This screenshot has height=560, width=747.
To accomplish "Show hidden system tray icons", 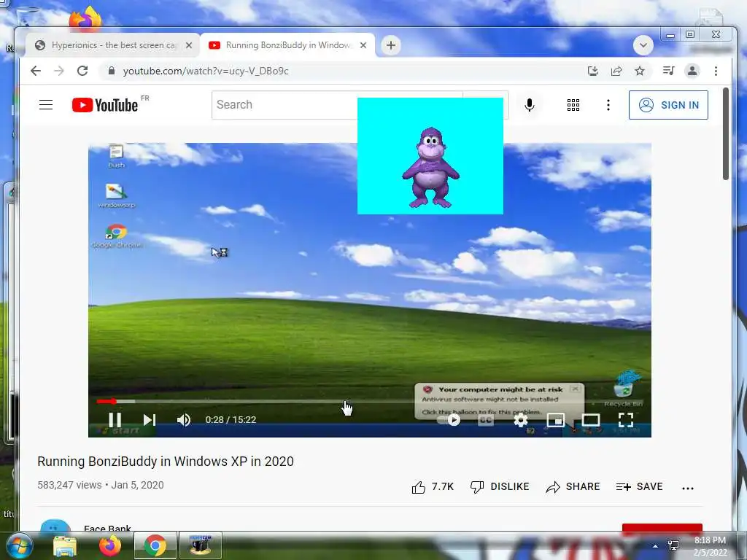I will [655, 546].
